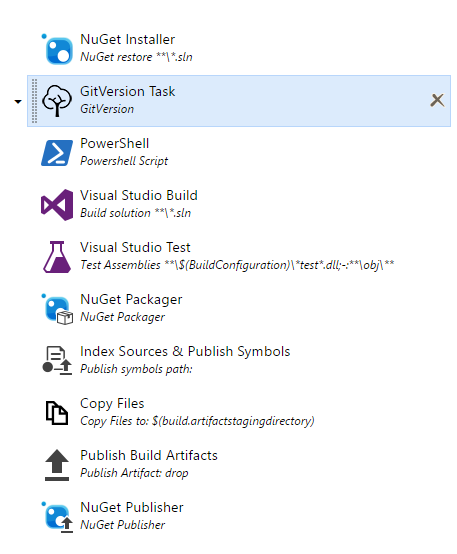This screenshot has width=457, height=554.
Task: Select the Visual Studio Build logo icon
Action: (57, 205)
